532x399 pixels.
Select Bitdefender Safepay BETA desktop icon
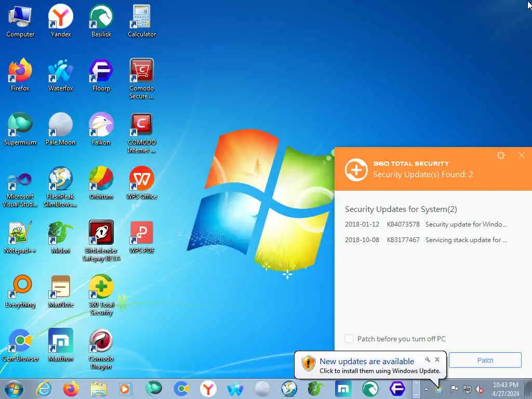tap(101, 241)
